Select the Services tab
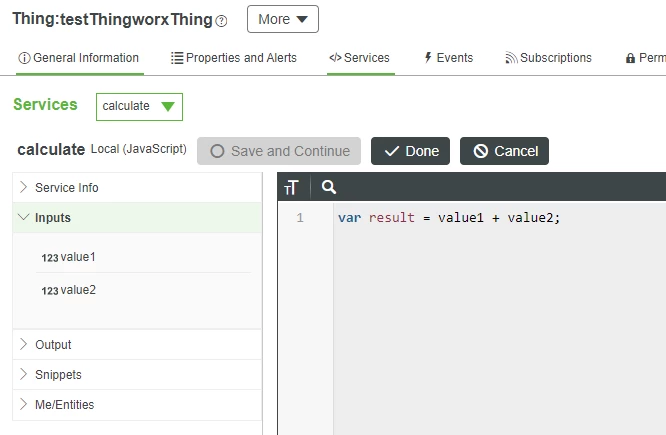Viewport: 666px width, 435px height. tap(360, 58)
